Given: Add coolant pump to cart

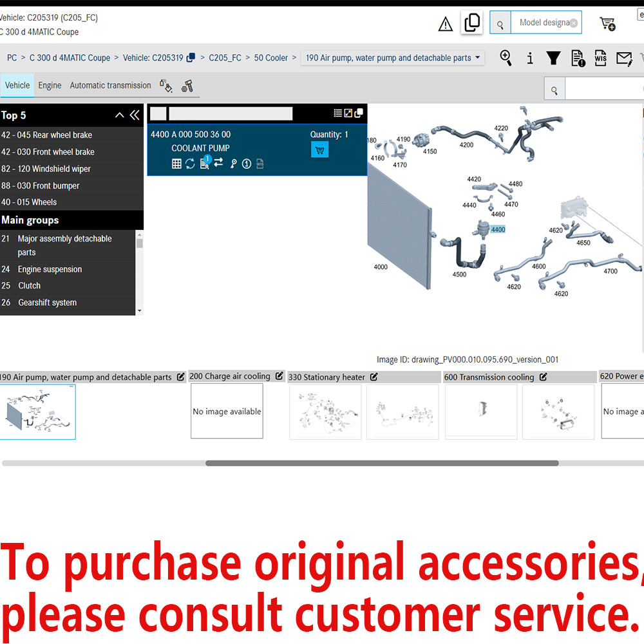Looking at the screenshot, I should coord(319,150).
